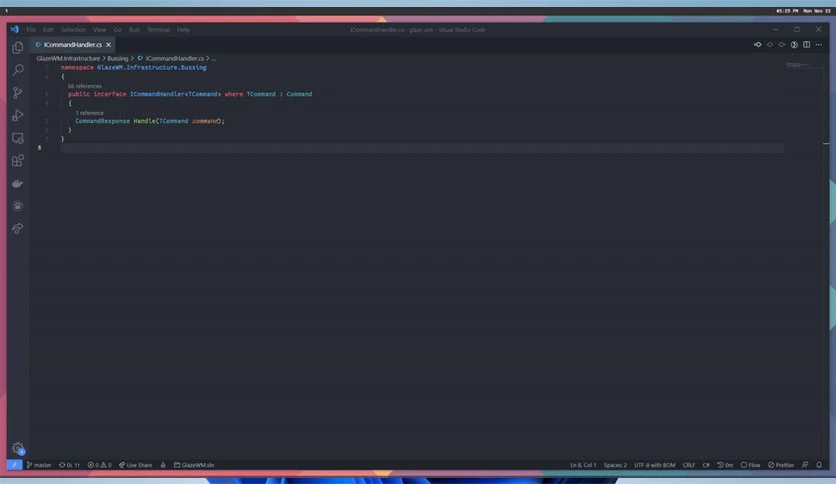
Task: Change the C# language mode
Action: (x=706, y=465)
